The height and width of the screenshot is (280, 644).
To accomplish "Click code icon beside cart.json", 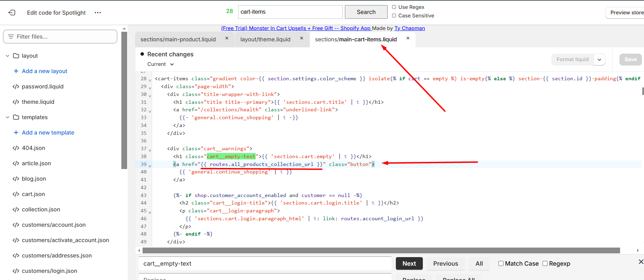I will pos(16,194).
